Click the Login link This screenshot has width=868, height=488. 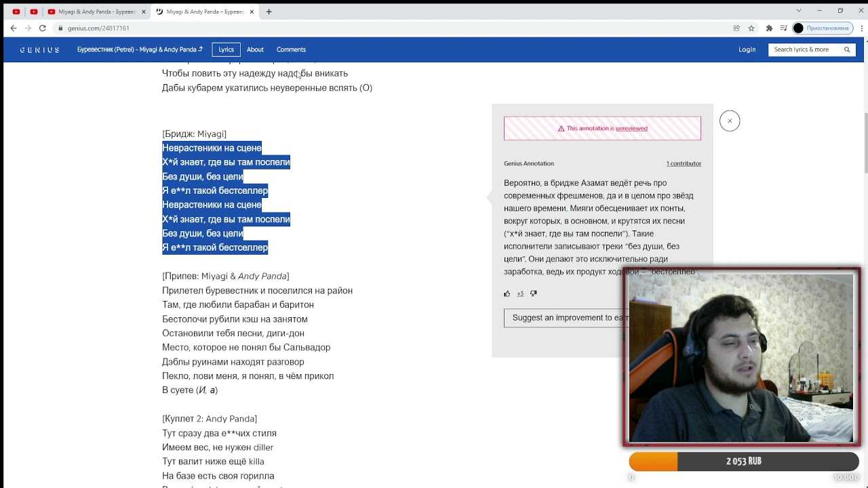pos(747,49)
